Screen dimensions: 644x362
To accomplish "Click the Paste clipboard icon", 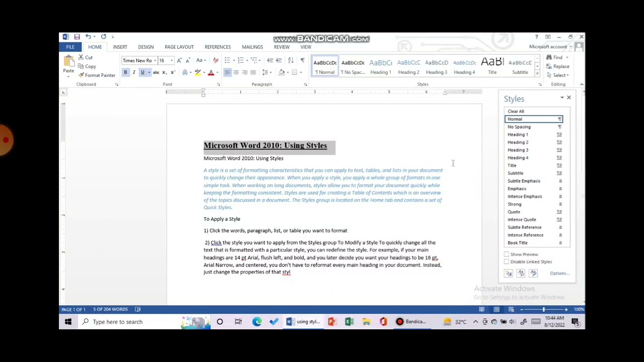I will 68,61.
